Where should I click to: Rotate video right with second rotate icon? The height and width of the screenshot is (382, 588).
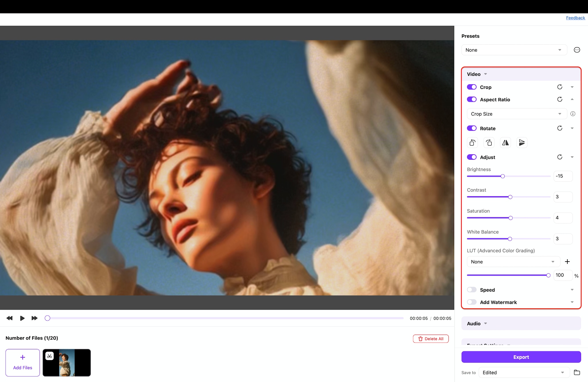click(x=489, y=143)
